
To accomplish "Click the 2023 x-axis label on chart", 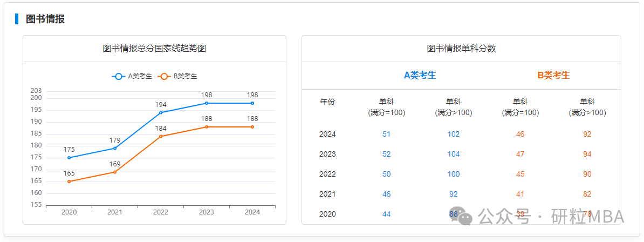I will pos(207,212).
